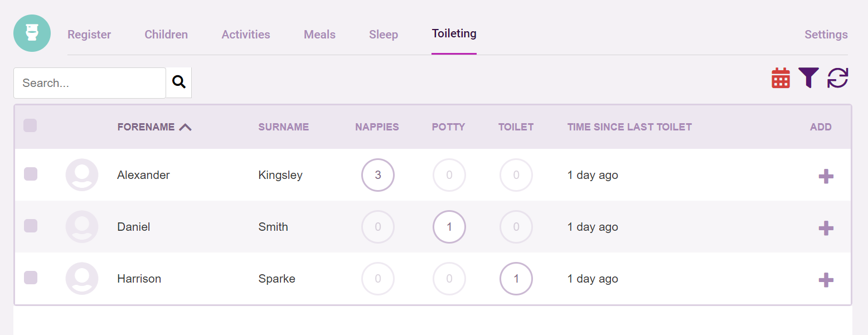Sort by Surname column header
The height and width of the screenshot is (335, 868).
click(283, 127)
